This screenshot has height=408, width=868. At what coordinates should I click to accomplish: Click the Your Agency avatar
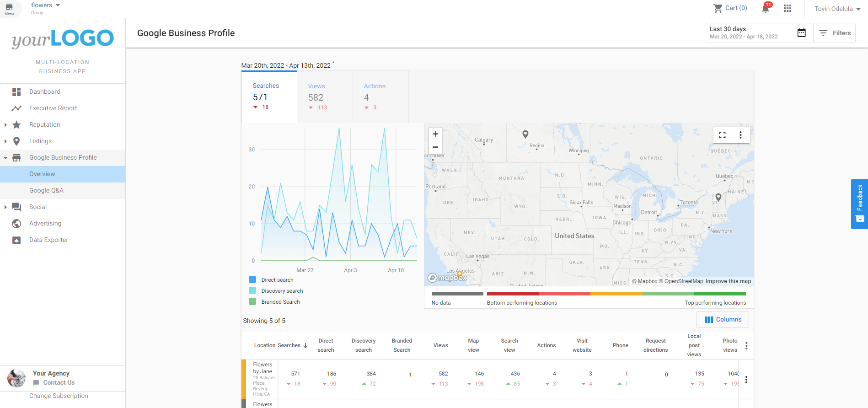(16, 378)
